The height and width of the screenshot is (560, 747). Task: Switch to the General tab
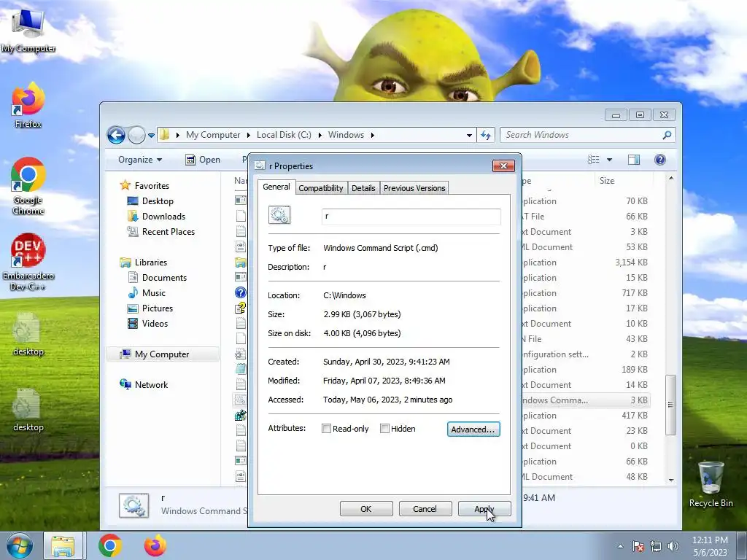[x=276, y=187]
